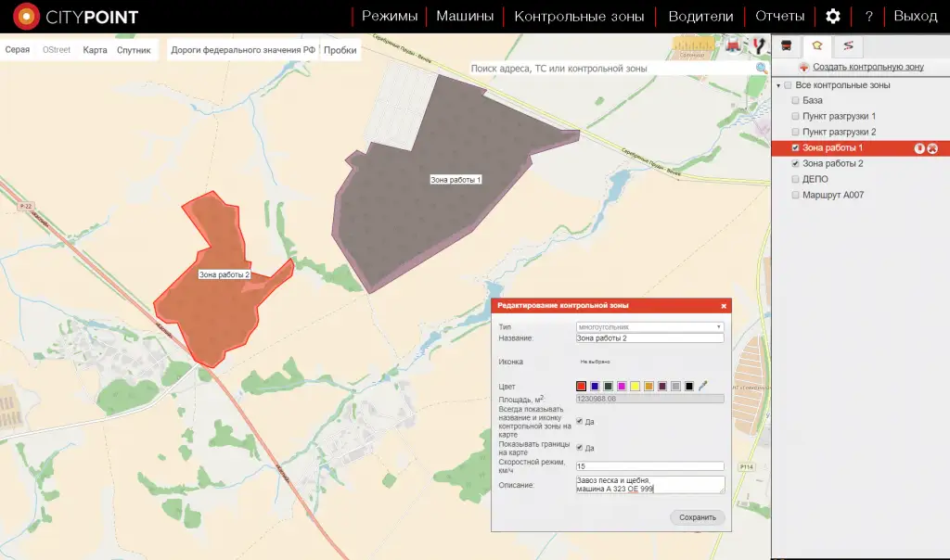Switch to the routes tab squiggle icon
The image size is (950, 560).
(848, 45)
